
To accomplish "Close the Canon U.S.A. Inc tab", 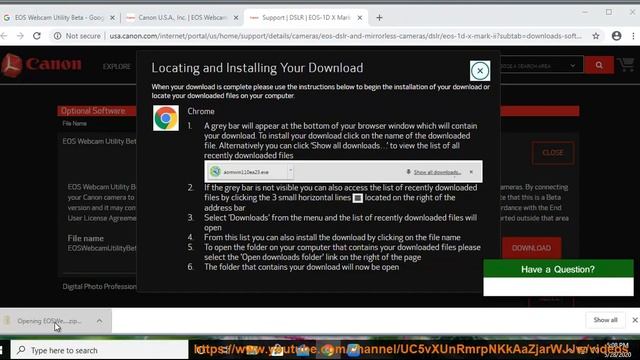I will pos(236,18).
